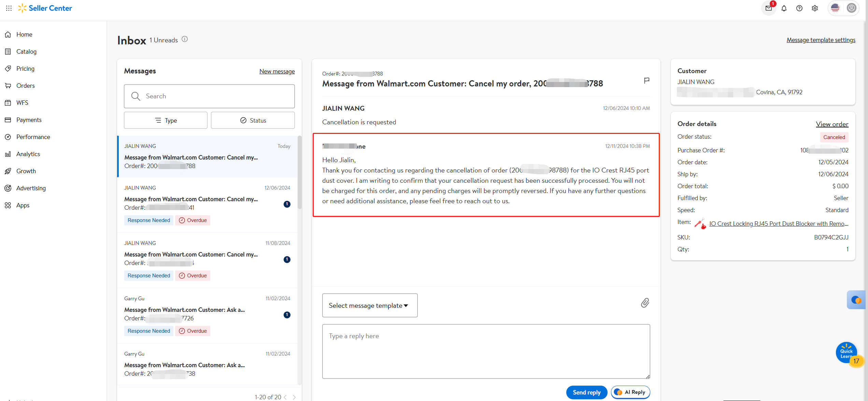
Task: Click the US flag region icon
Action: (835, 8)
